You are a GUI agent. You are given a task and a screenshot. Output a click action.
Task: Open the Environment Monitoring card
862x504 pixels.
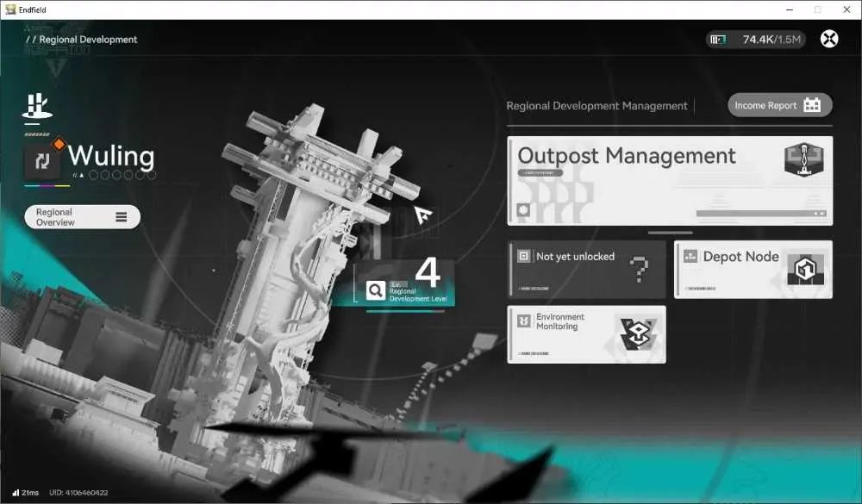[x=586, y=334]
